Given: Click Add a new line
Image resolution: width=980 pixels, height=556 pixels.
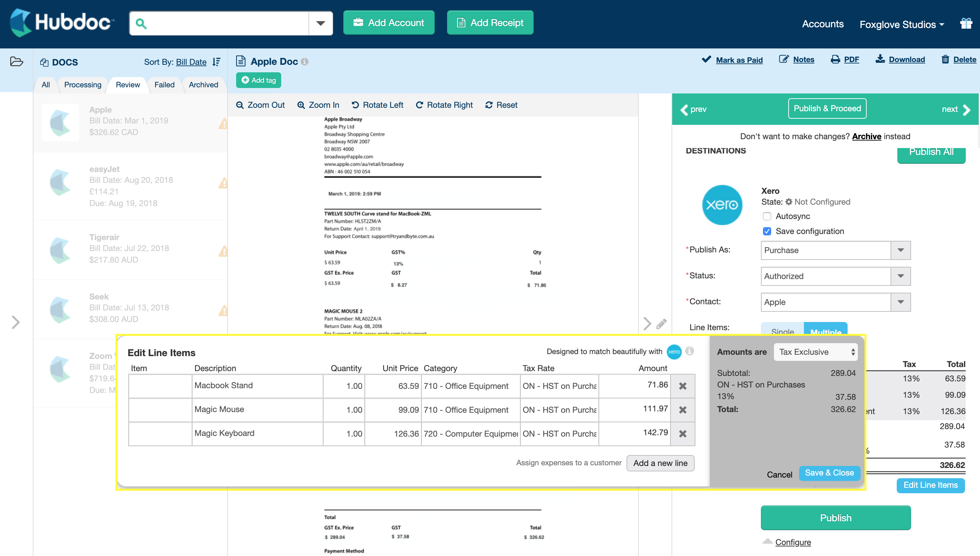Looking at the screenshot, I should (660, 463).
